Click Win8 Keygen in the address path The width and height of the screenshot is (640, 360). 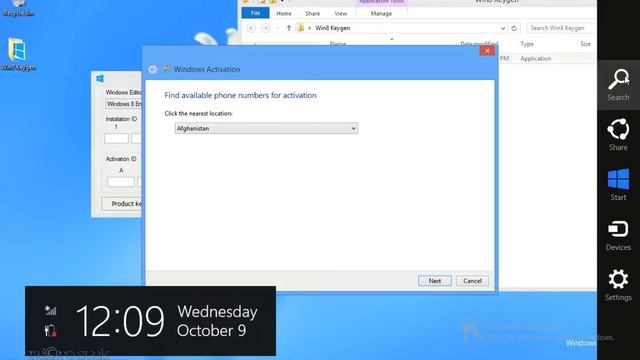click(x=333, y=28)
